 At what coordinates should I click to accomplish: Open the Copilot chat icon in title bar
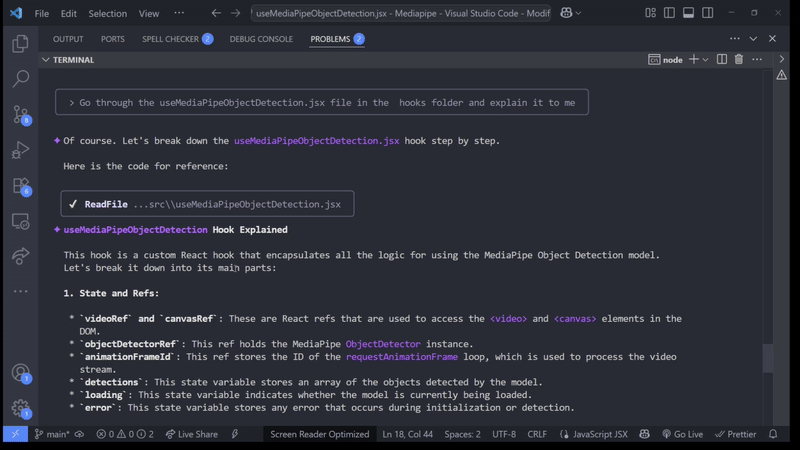coord(566,13)
